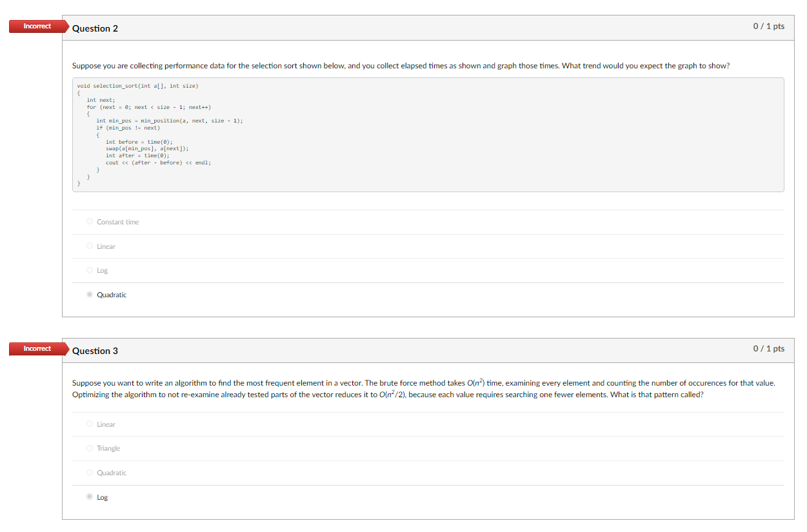Select the "Constant time" option in Question 2
The height and width of the screenshot is (532, 807).
coord(89,221)
